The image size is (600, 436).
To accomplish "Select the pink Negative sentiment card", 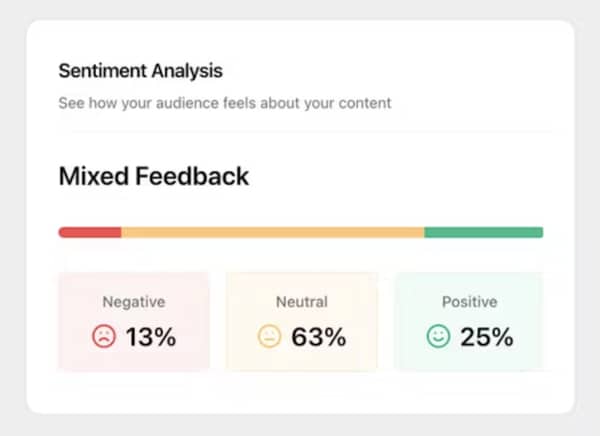I will click(134, 355).
